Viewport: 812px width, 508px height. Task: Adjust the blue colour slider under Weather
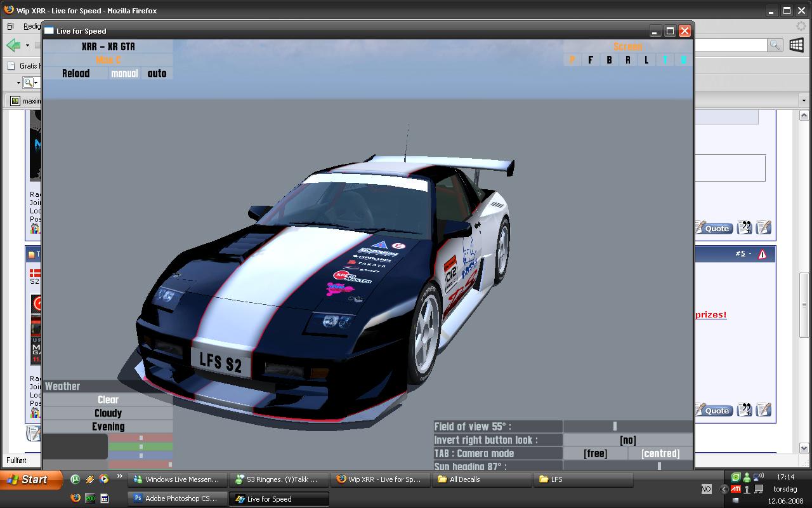[141, 455]
